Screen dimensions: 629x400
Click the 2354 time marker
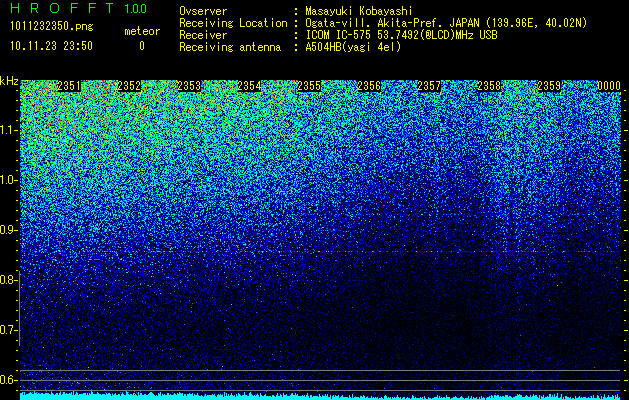pyautogui.click(x=249, y=86)
